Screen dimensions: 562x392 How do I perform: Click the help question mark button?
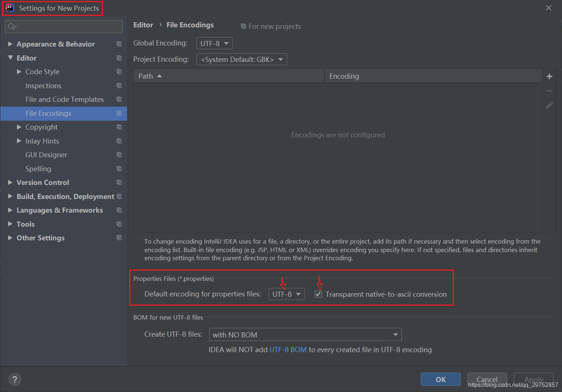[15, 379]
